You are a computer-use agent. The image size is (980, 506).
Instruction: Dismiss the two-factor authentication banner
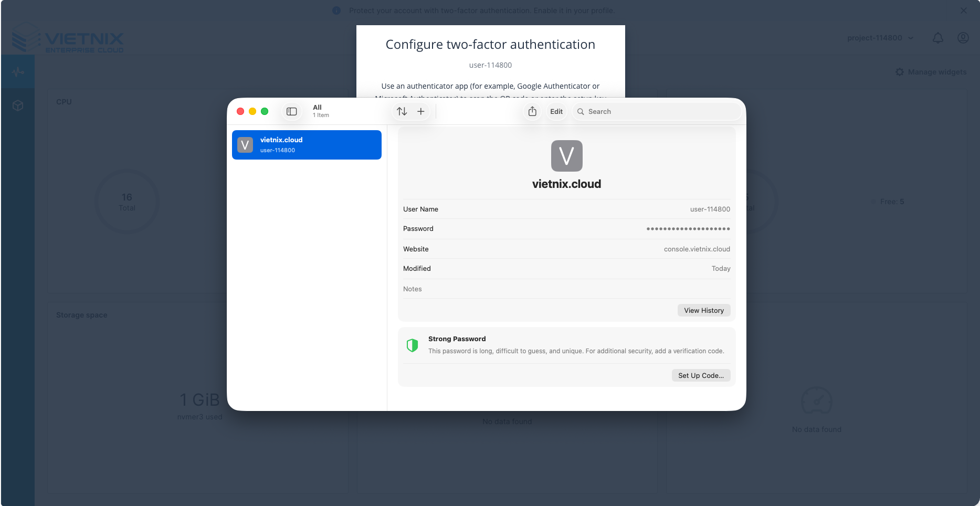click(964, 10)
